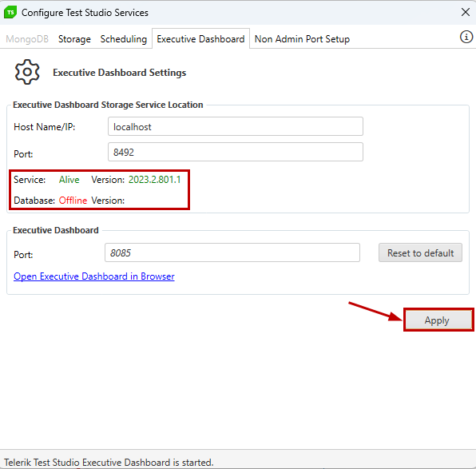Click the storage service Port field 8492
The image size is (476, 469).
pos(236,152)
